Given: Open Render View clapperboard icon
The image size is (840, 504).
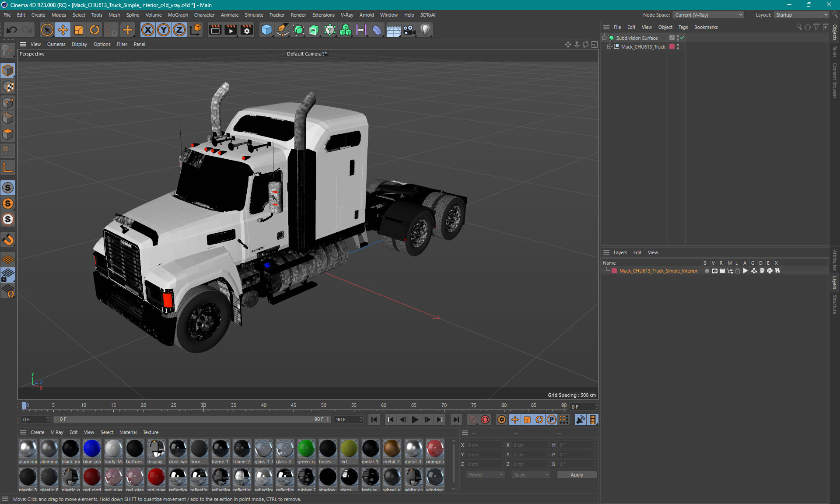Looking at the screenshot, I should pyautogui.click(x=215, y=30).
